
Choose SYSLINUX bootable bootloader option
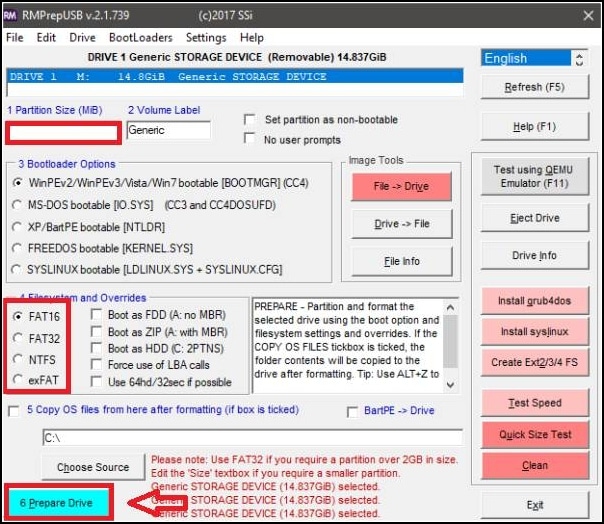18,269
